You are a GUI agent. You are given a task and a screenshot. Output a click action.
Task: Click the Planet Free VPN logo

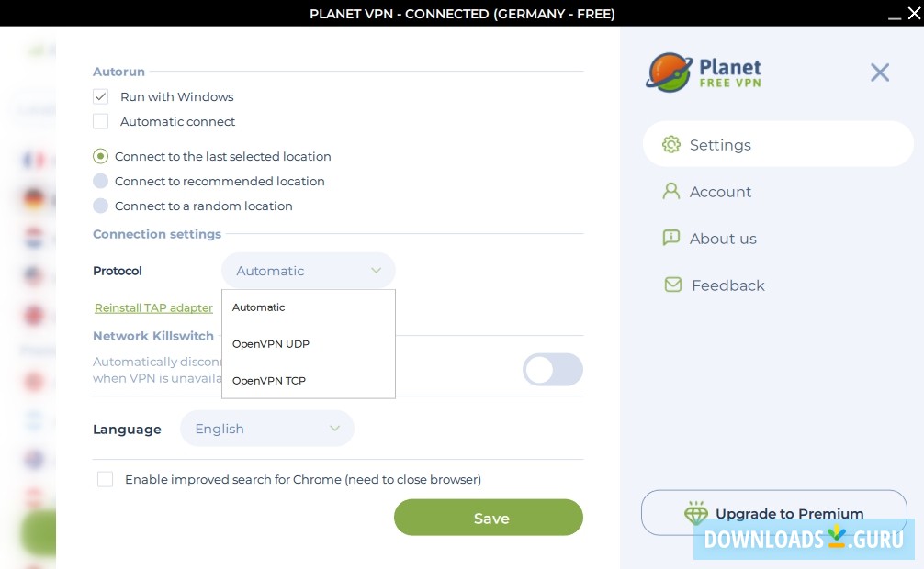[704, 72]
